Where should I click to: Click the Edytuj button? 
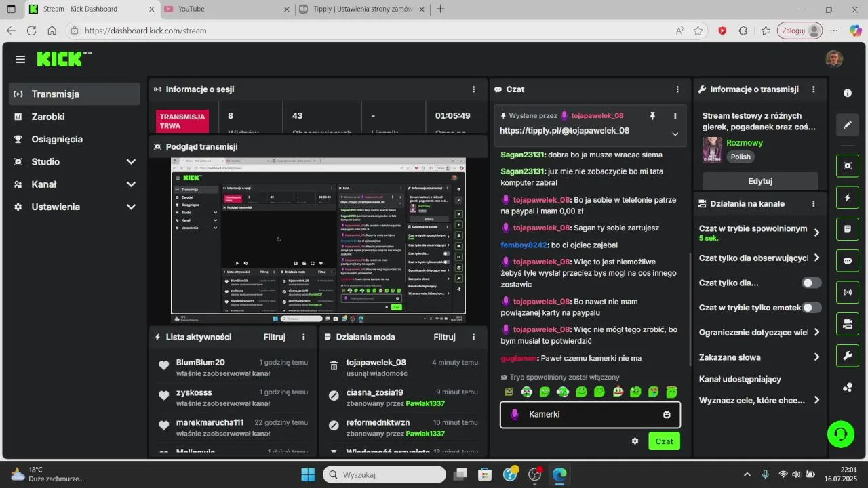(x=760, y=181)
